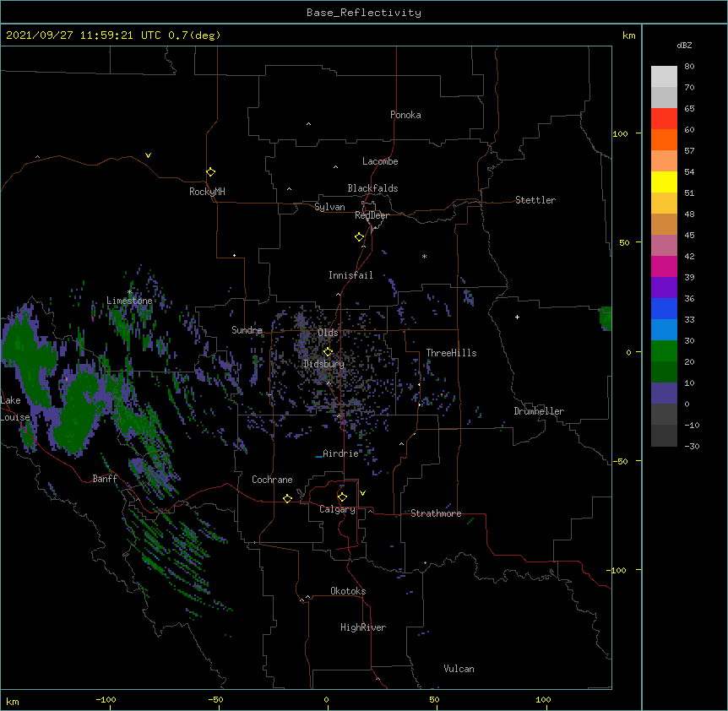Click the Lacombe city label
The image size is (728, 711).
380,161
